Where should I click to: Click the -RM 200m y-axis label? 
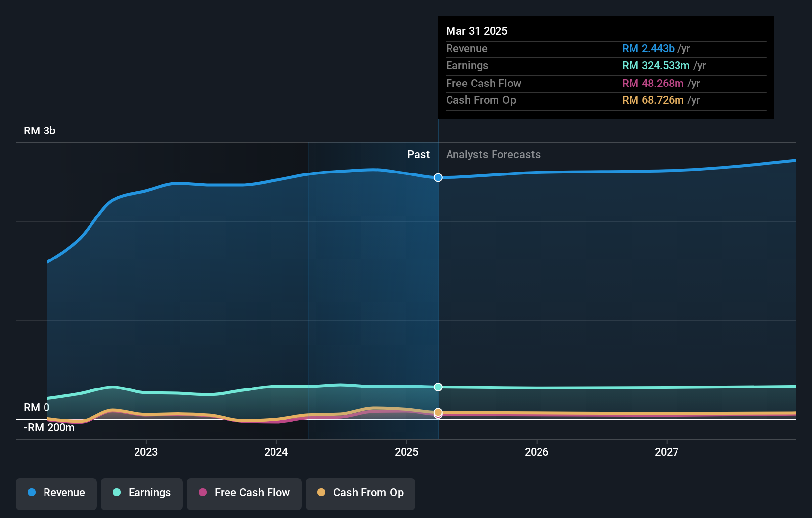pos(49,428)
